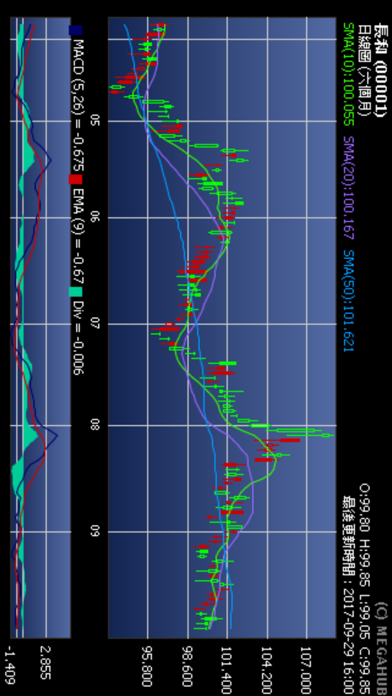The height and width of the screenshot is (696, 392).
Task: Click the 08 month axis label
Action: (94, 425)
